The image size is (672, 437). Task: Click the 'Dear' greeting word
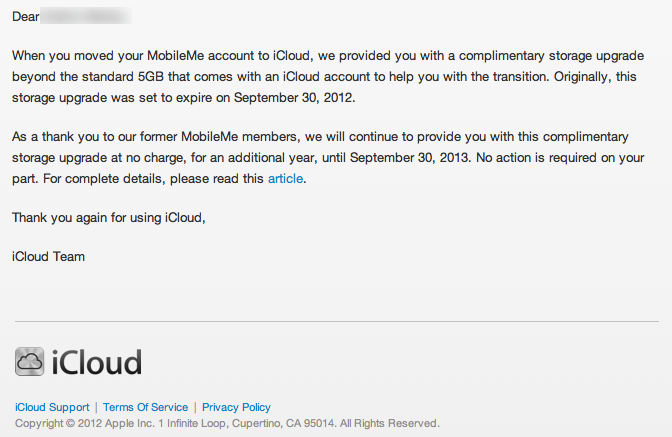pos(26,17)
